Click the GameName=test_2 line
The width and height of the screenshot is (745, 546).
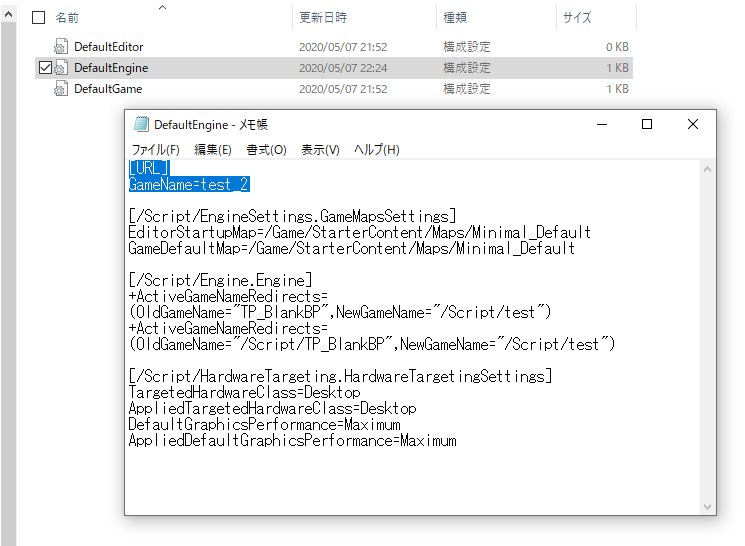(x=189, y=184)
